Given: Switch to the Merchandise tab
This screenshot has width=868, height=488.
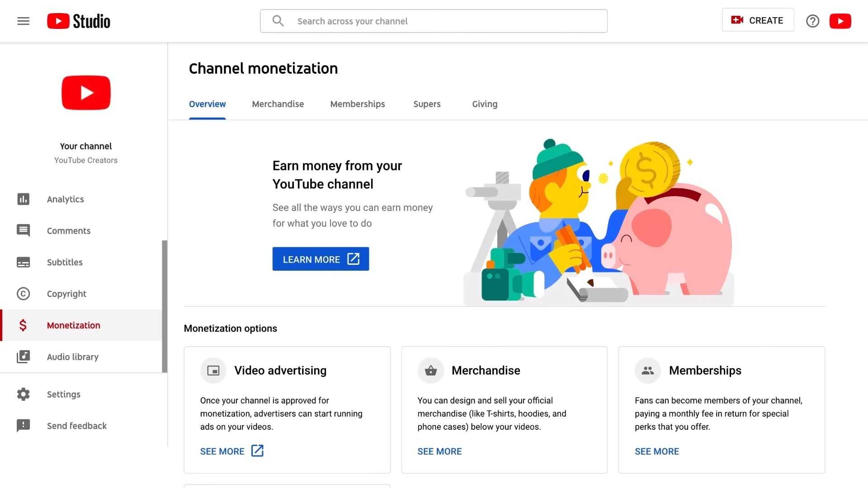Looking at the screenshot, I should pos(278,104).
